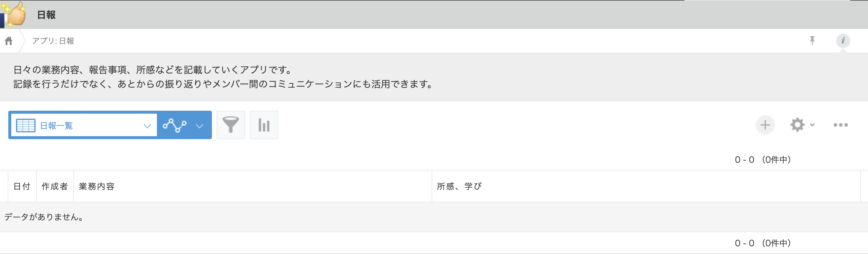Click the アプリ: 日報 breadcrumb link
868x254 pixels.
(53, 41)
